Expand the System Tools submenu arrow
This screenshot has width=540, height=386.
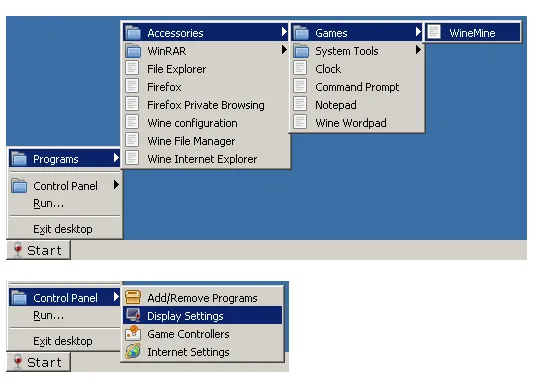[x=418, y=50]
